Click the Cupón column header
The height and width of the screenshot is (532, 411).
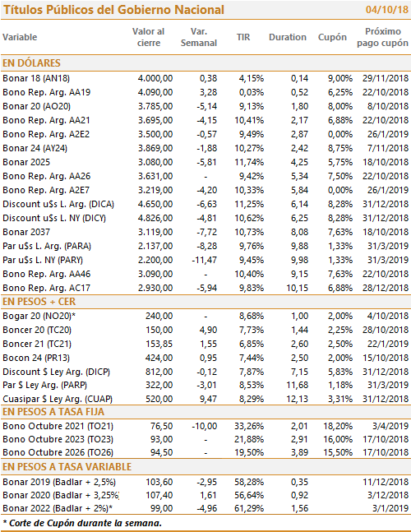click(332, 37)
